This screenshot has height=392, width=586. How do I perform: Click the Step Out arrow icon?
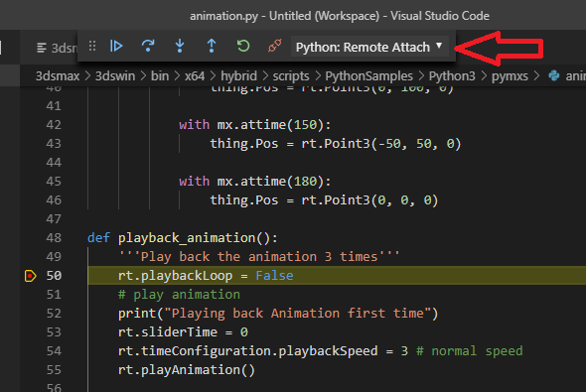(x=212, y=47)
